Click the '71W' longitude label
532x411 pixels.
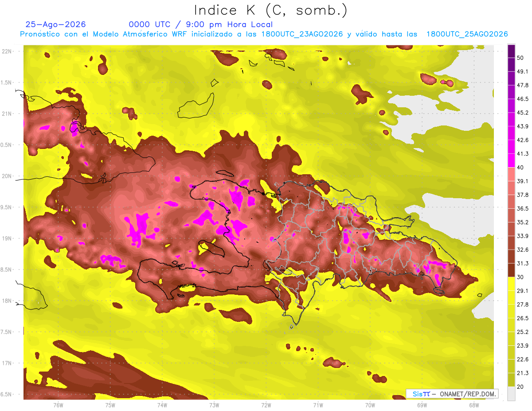pyautogui.click(x=318, y=405)
